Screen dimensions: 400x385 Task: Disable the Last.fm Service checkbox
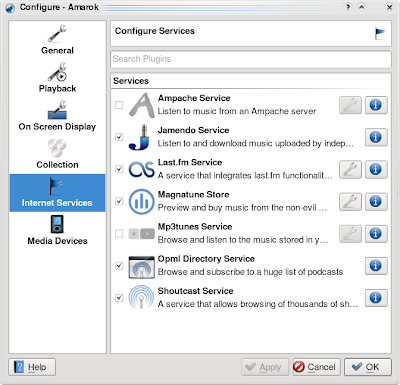click(x=119, y=169)
